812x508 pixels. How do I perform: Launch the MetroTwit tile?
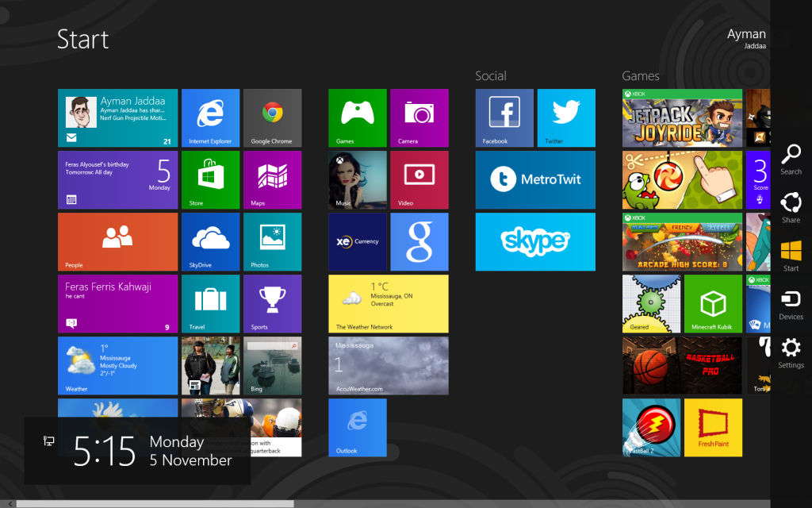click(x=535, y=180)
